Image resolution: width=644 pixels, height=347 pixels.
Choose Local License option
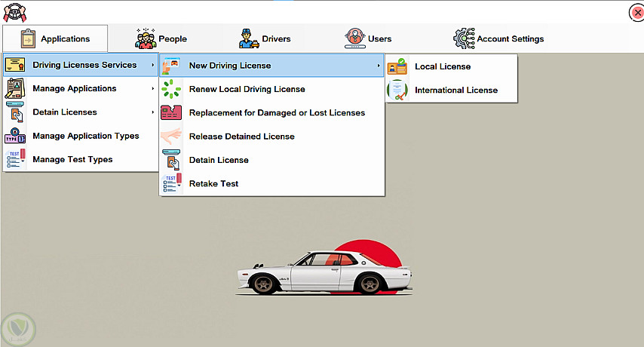click(451, 66)
